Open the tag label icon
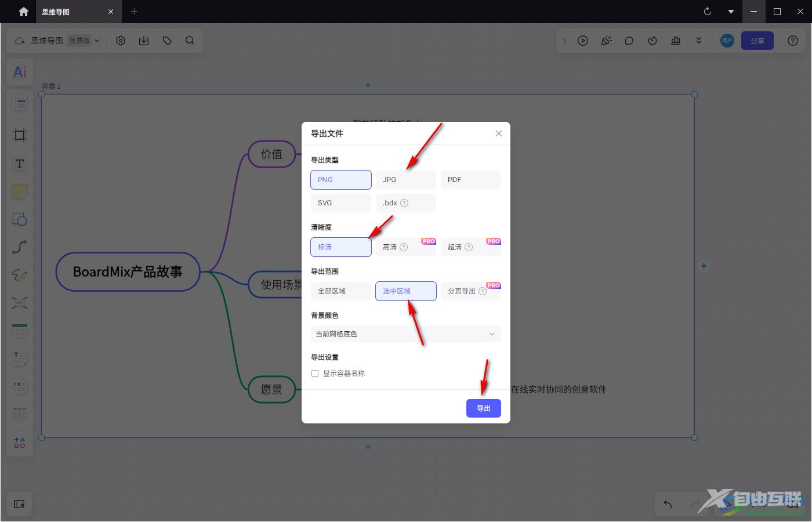Image resolution: width=812 pixels, height=522 pixels. pyautogui.click(x=167, y=41)
